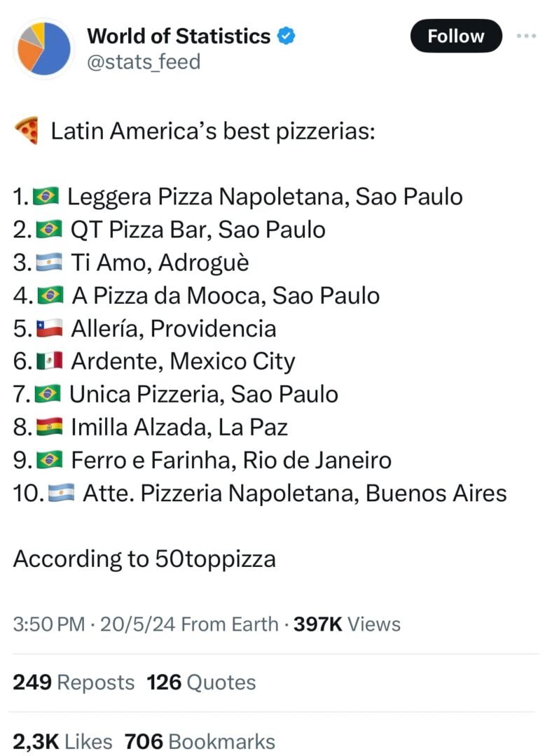Click the Argentina flag beside Ti Amo
The height and width of the screenshot is (756, 552).
(50, 262)
